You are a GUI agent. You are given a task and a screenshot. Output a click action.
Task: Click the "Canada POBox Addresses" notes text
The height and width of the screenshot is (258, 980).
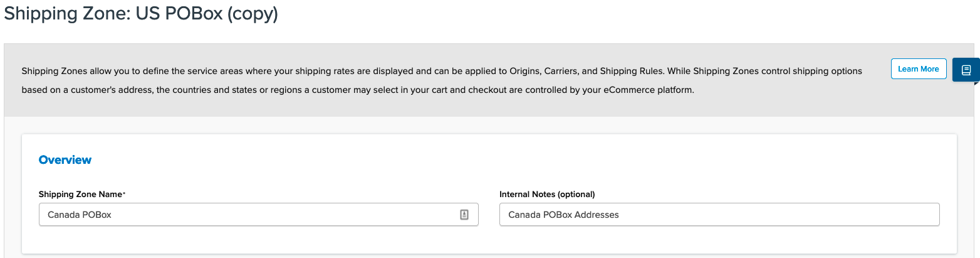click(x=563, y=215)
